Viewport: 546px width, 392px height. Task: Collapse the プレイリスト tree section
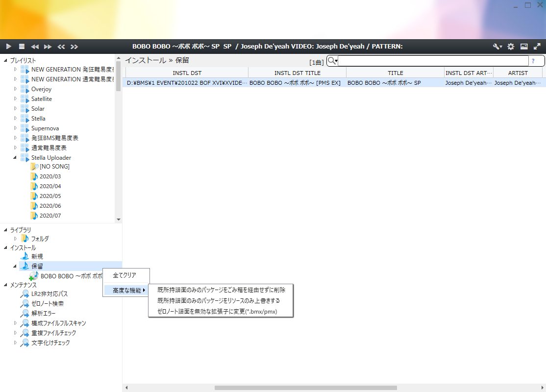point(5,60)
